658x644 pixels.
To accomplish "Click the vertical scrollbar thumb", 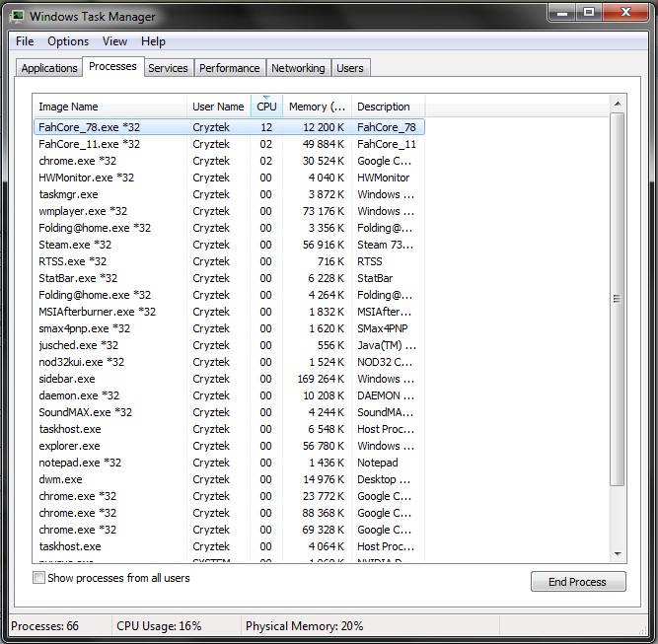I will click(618, 299).
